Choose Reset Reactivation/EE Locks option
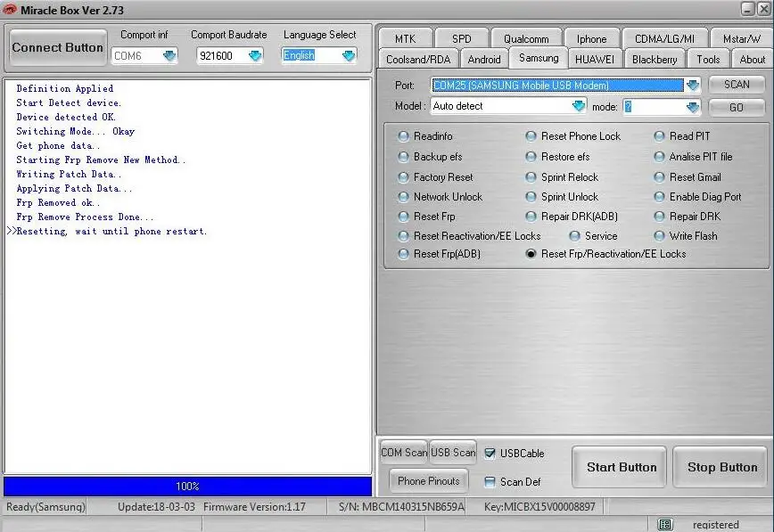This screenshot has height=532, width=774. point(403,236)
